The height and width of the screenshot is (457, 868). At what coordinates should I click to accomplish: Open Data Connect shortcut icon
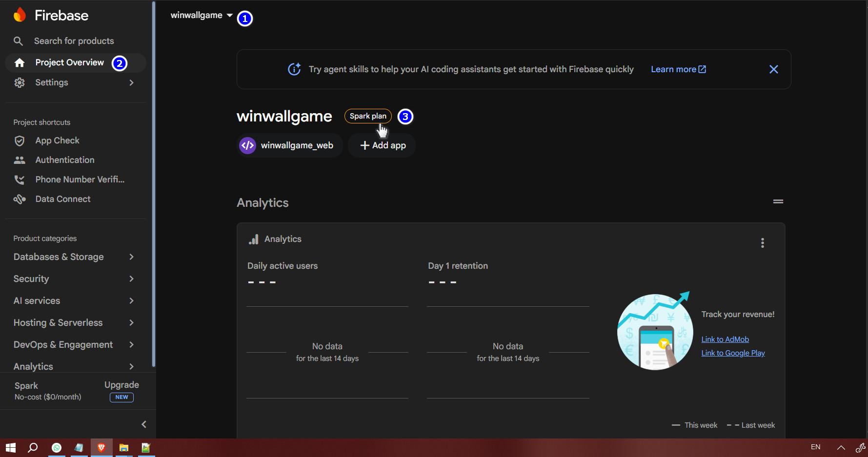coord(20,199)
